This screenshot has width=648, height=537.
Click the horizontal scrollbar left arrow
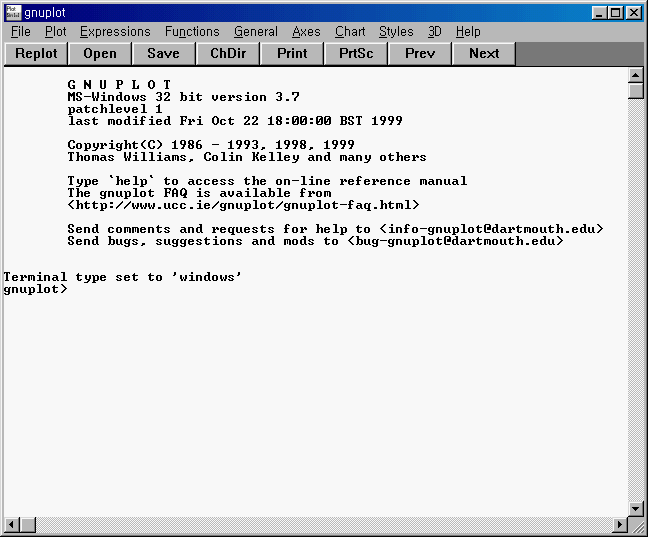[12, 525]
